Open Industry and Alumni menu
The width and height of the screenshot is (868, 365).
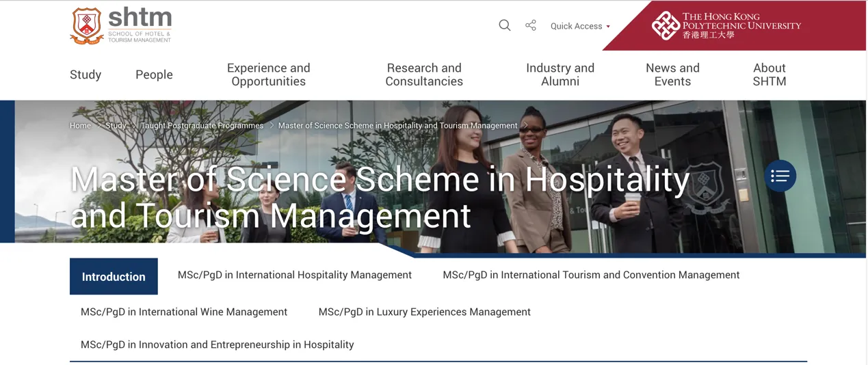pyautogui.click(x=560, y=75)
